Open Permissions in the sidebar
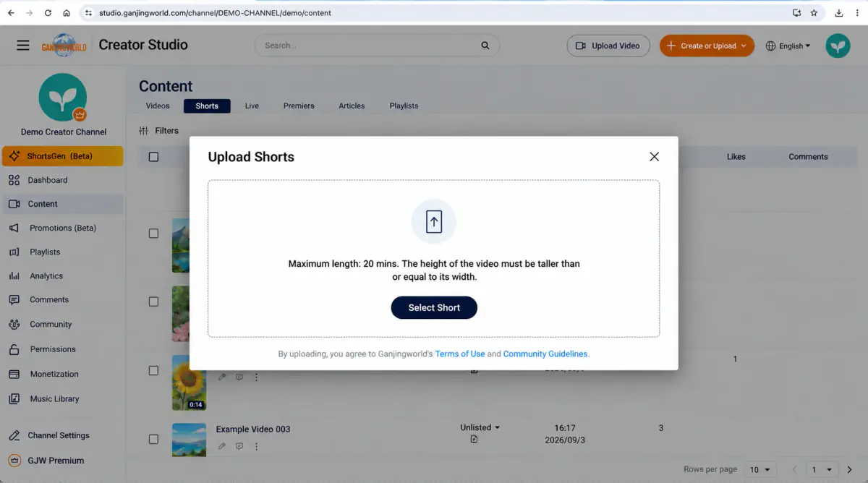The height and width of the screenshot is (483, 868). tap(62, 349)
